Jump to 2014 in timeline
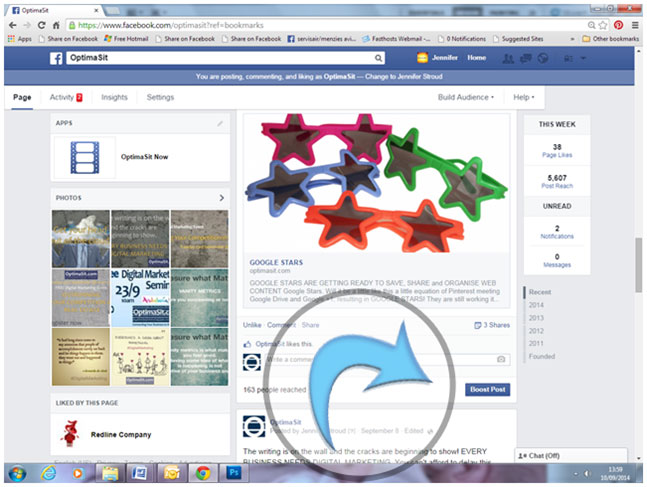Viewport: 647px width, 487px height. pos(536,305)
